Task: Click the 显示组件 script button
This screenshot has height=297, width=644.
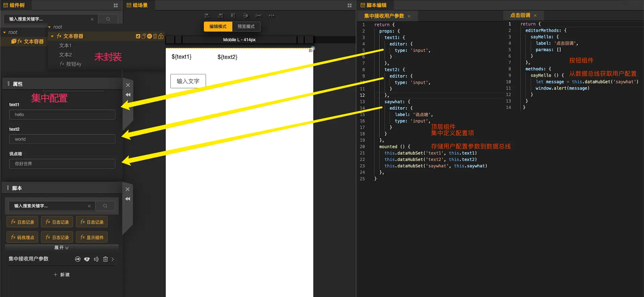Action: (92, 237)
